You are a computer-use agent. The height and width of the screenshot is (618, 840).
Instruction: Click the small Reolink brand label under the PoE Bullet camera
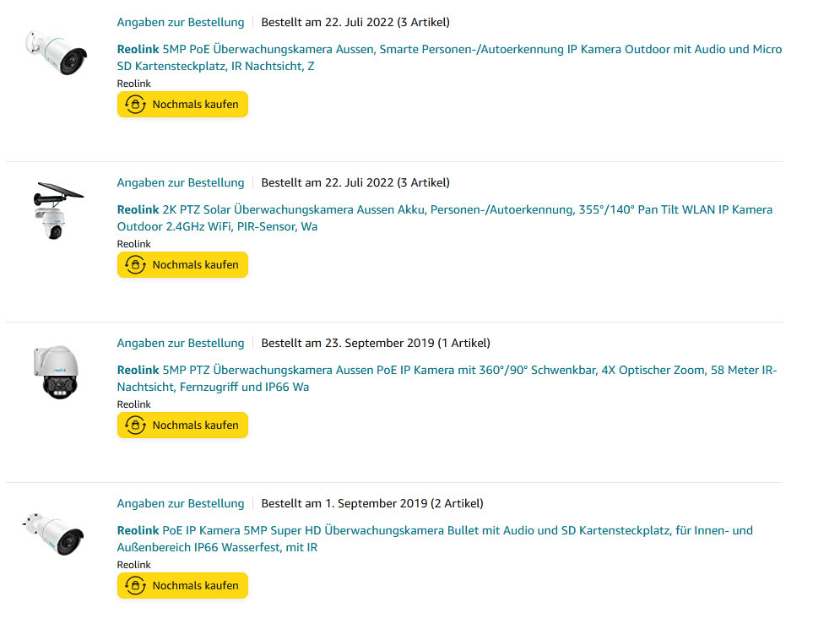click(133, 565)
